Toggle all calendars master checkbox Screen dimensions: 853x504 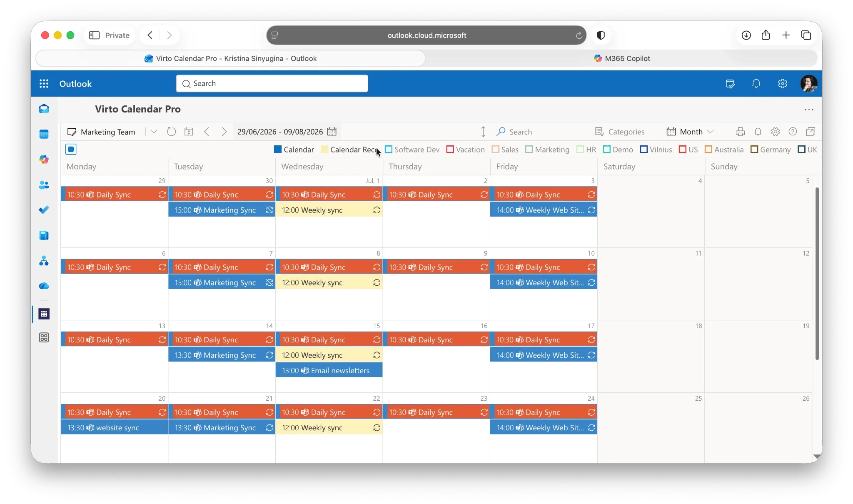71,149
